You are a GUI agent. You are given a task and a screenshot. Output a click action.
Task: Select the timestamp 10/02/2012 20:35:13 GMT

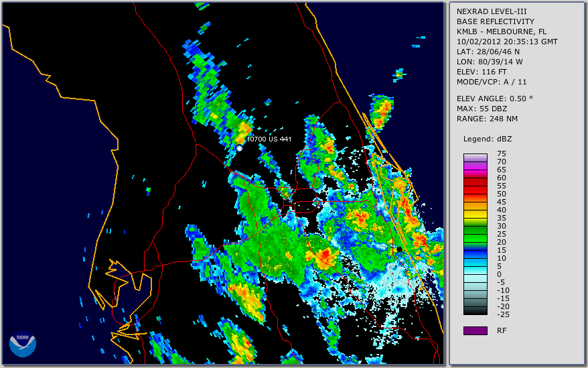point(507,42)
